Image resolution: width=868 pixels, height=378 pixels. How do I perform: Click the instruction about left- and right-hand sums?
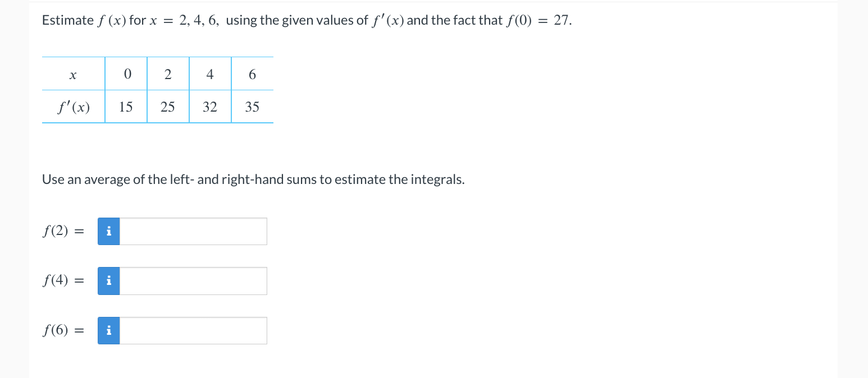click(253, 179)
